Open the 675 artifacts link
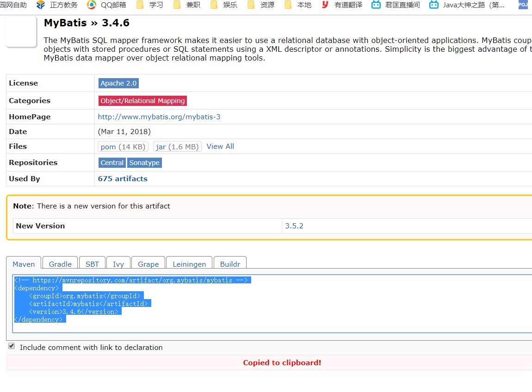532x392 pixels. pyautogui.click(x=123, y=179)
